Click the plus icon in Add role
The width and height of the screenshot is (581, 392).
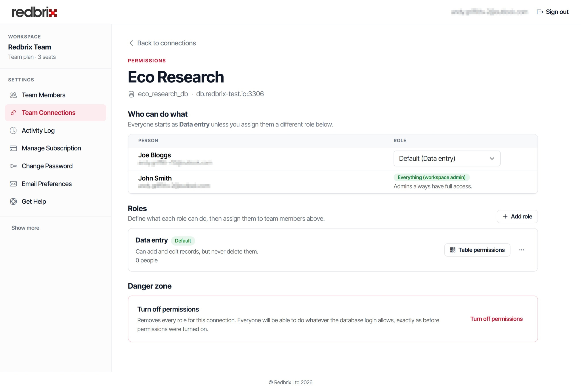505,216
